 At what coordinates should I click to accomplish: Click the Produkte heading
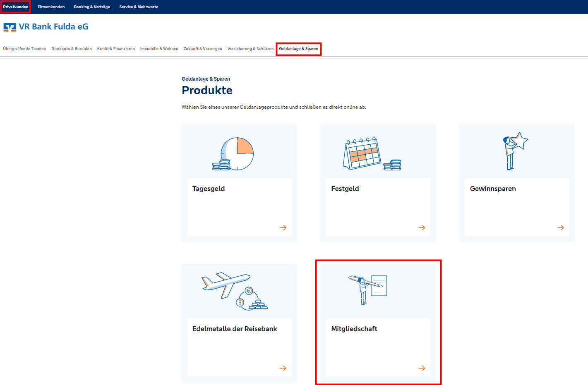pyautogui.click(x=207, y=90)
